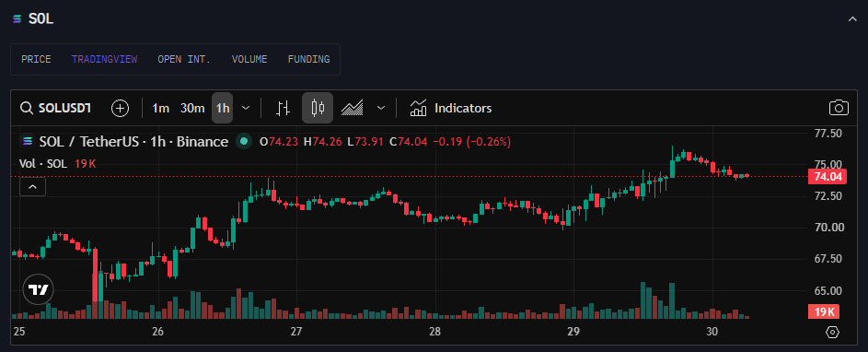
Task: Collapse the indicator legend chevron button
Action: point(32,187)
